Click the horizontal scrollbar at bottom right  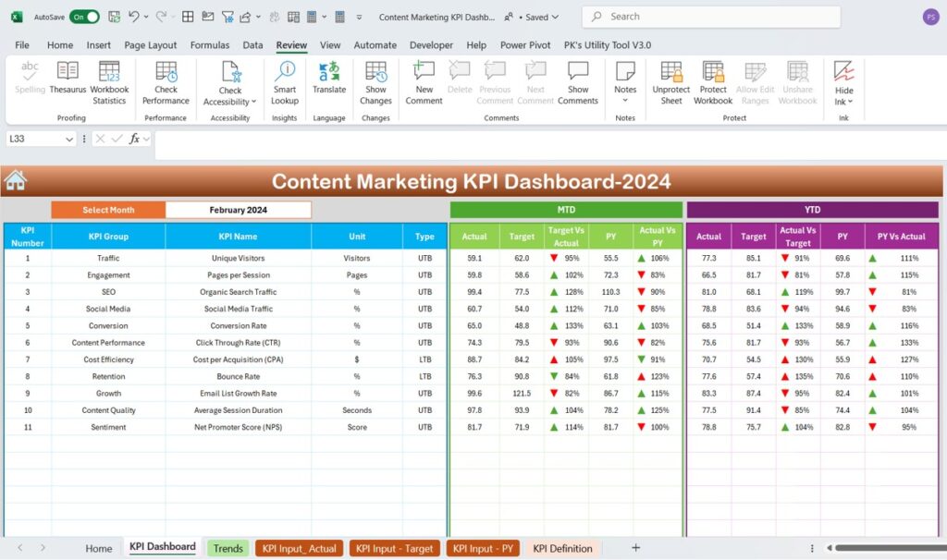891,548
